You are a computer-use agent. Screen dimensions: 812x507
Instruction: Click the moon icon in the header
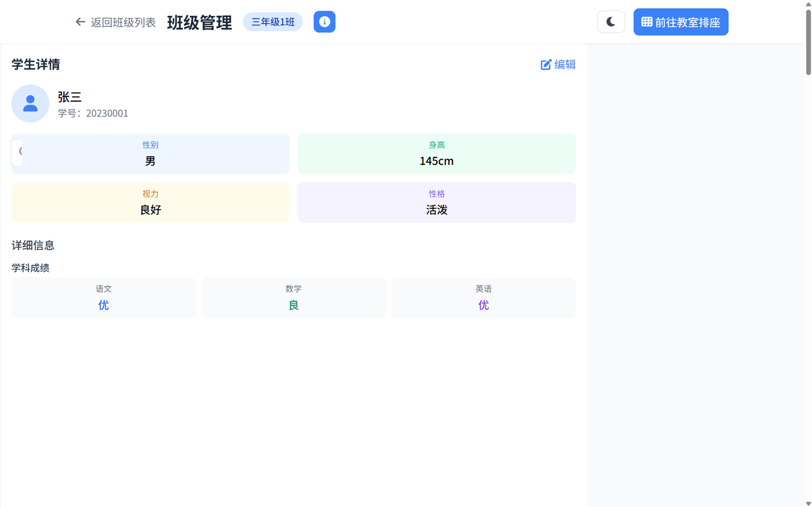[x=610, y=21]
